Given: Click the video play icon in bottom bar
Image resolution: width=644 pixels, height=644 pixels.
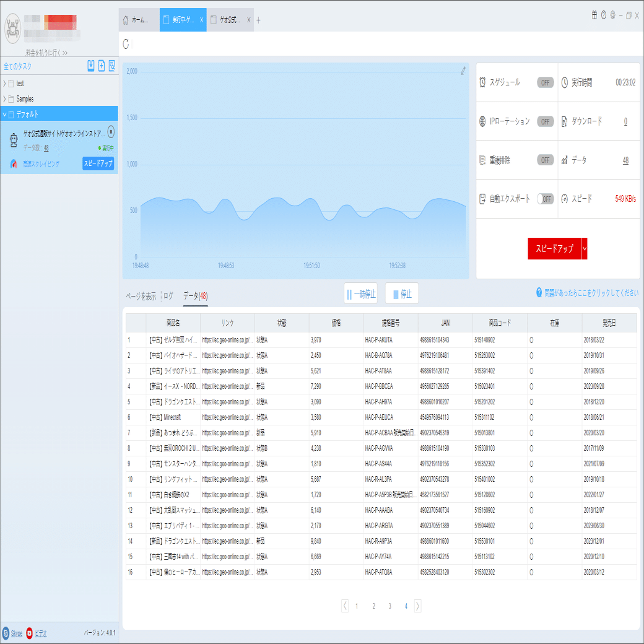Looking at the screenshot, I should click(x=29, y=633).
